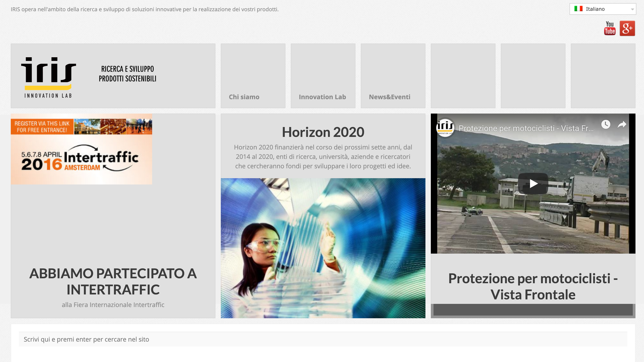Click the site search input field
This screenshot has height=362, width=644.
(x=323, y=339)
